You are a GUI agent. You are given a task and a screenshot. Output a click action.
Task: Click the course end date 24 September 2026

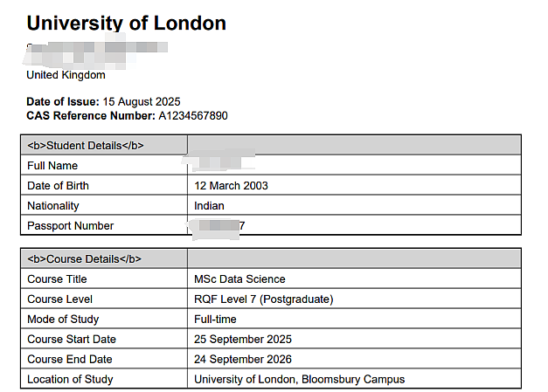pos(243,359)
